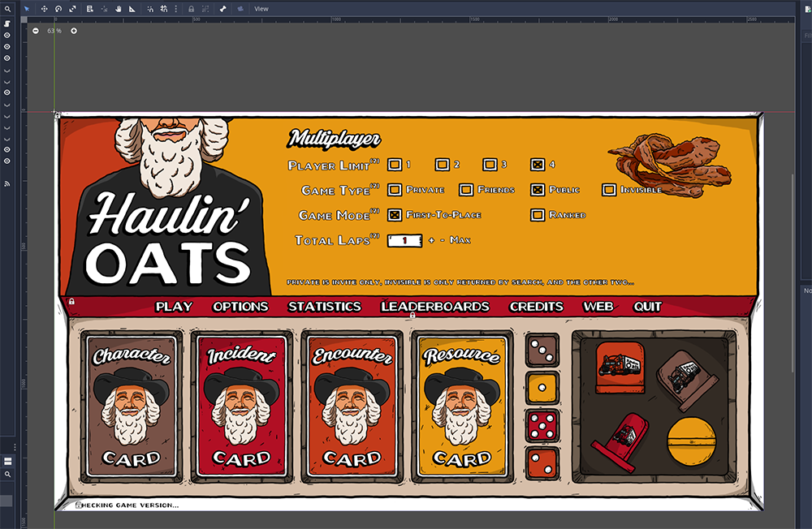Click the zoom in plus button

pos(74,31)
